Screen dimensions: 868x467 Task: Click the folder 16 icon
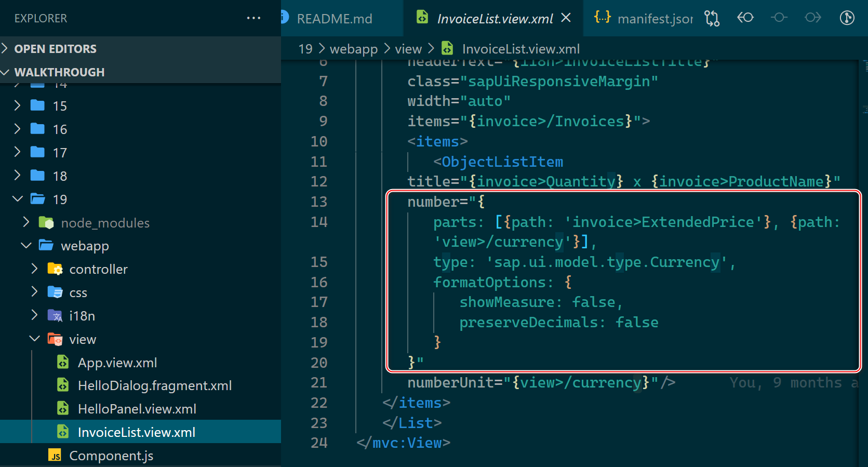tap(37, 129)
